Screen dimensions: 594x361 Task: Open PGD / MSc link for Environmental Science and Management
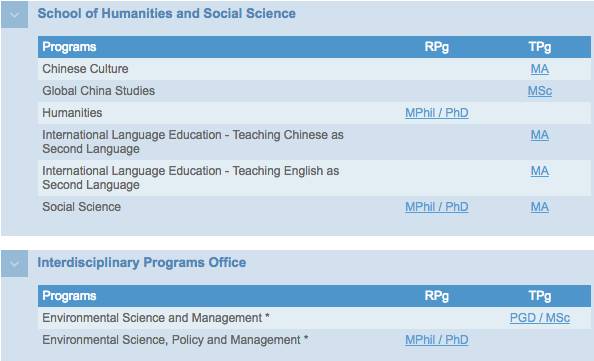click(540, 318)
